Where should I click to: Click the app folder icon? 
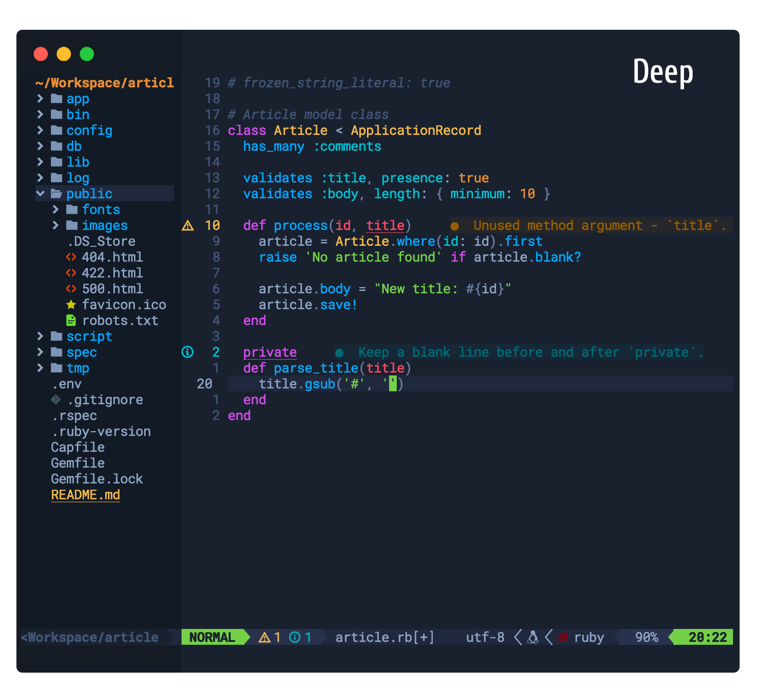pyautogui.click(x=57, y=98)
